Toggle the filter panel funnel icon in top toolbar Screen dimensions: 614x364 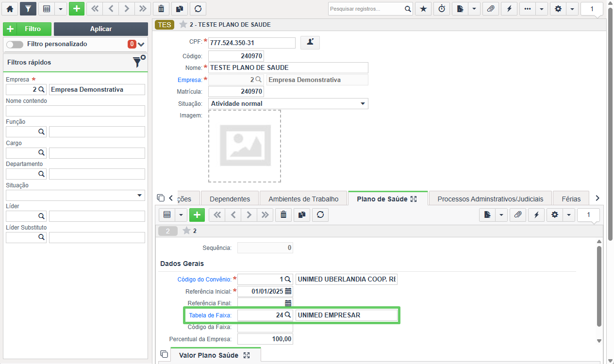point(28,9)
